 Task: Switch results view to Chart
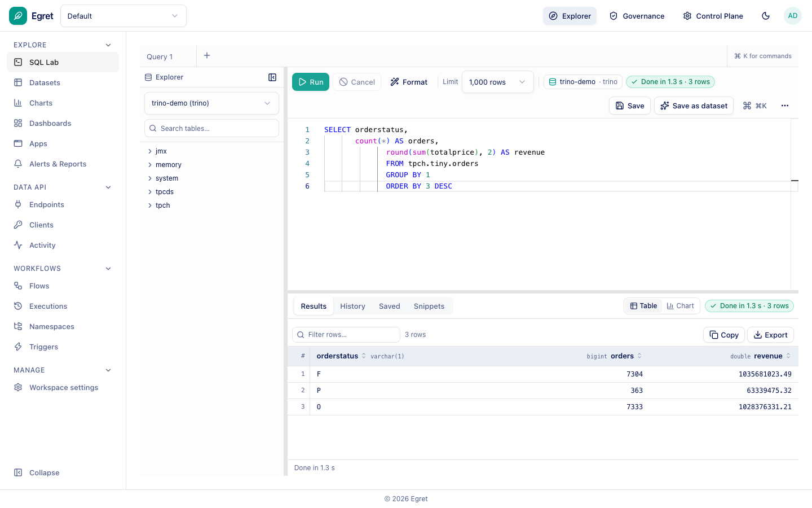[680, 306]
